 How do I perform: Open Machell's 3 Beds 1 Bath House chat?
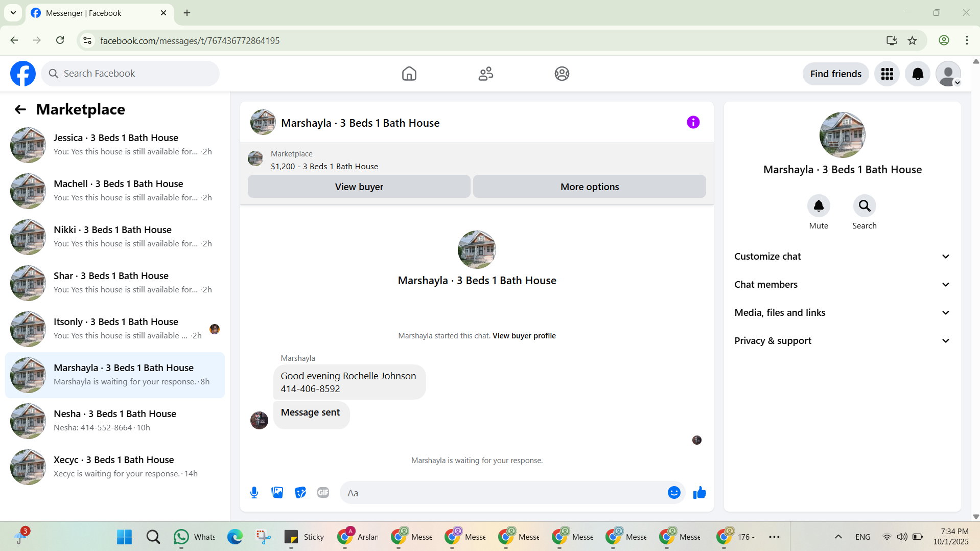[x=115, y=191]
